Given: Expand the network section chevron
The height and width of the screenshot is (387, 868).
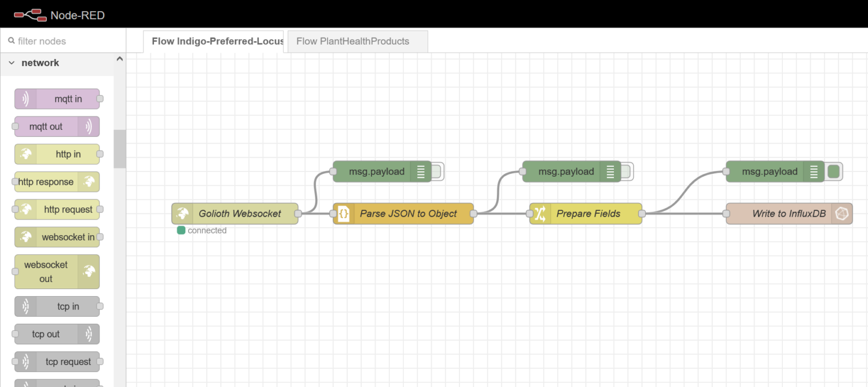Looking at the screenshot, I should pyautogui.click(x=13, y=63).
